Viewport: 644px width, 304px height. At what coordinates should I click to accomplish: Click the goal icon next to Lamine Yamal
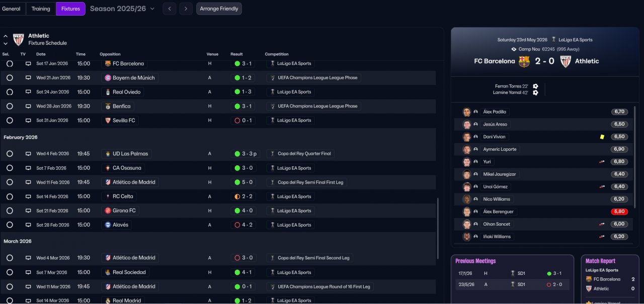pos(535,92)
